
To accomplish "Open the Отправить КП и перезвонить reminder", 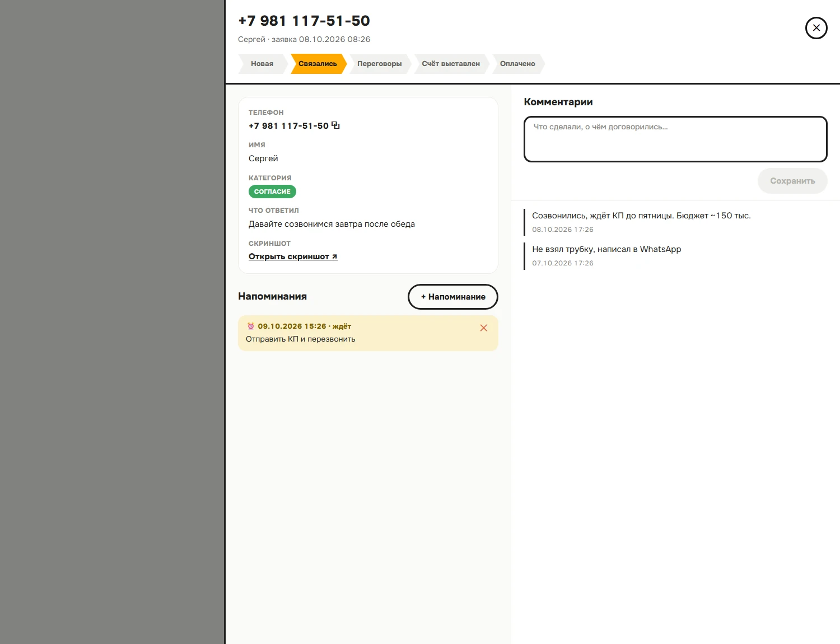I will [x=368, y=333].
